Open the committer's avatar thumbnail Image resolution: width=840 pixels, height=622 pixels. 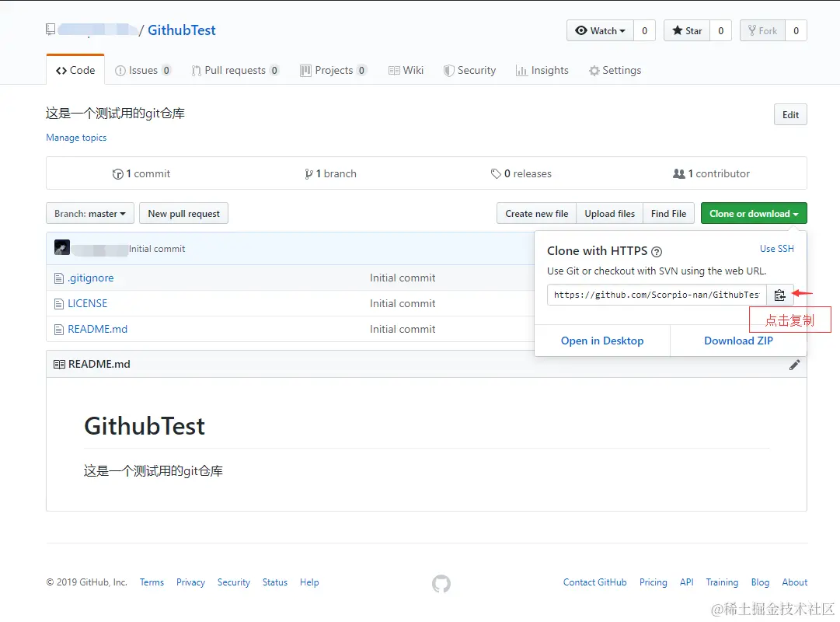point(62,247)
